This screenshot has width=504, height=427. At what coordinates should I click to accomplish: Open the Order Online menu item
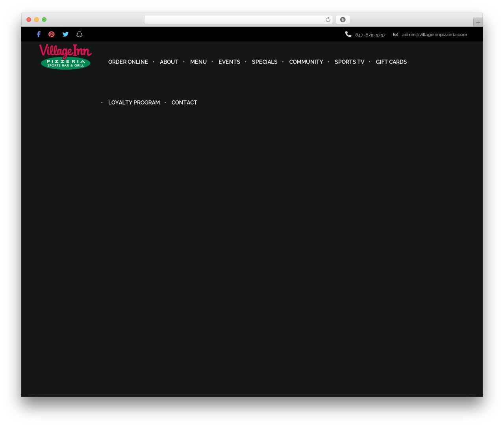coord(128,62)
